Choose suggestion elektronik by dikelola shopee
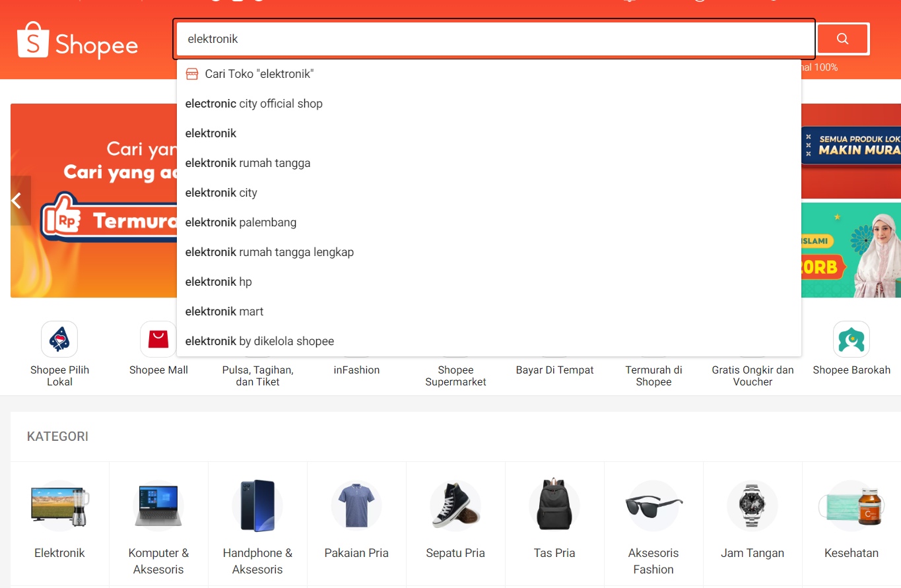The height and width of the screenshot is (588, 901). pyautogui.click(x=489, y=341)
